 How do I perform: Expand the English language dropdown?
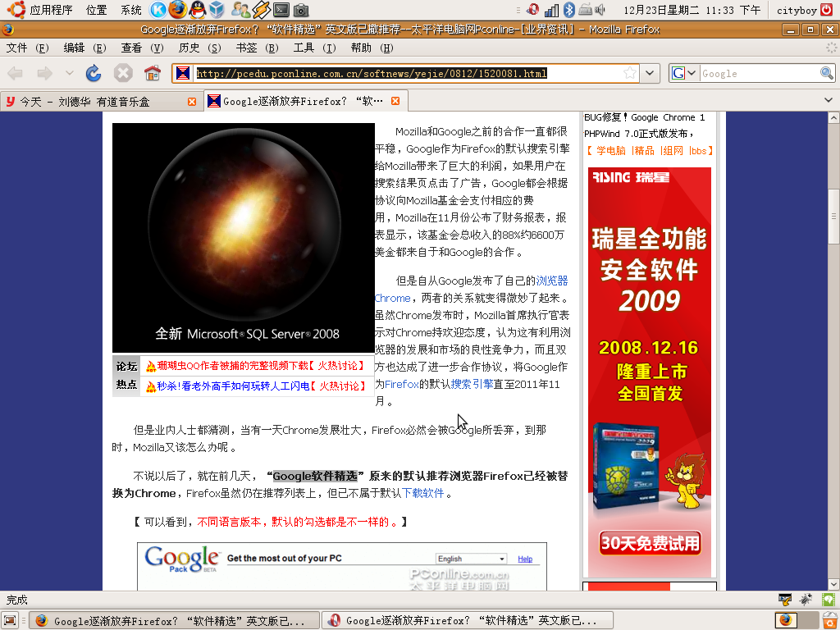click(x=471, y=559)
